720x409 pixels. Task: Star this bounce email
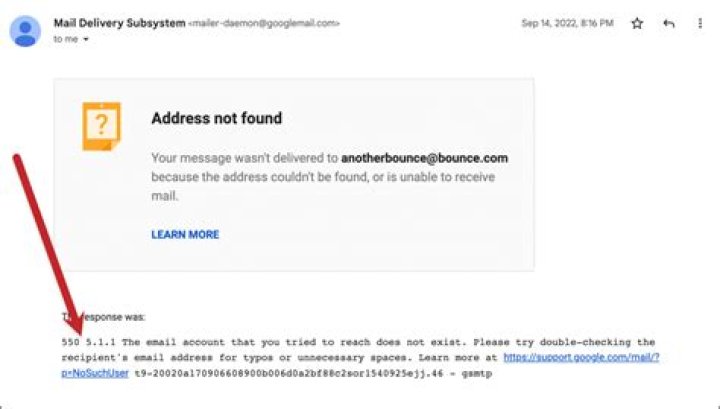[637, 24]
